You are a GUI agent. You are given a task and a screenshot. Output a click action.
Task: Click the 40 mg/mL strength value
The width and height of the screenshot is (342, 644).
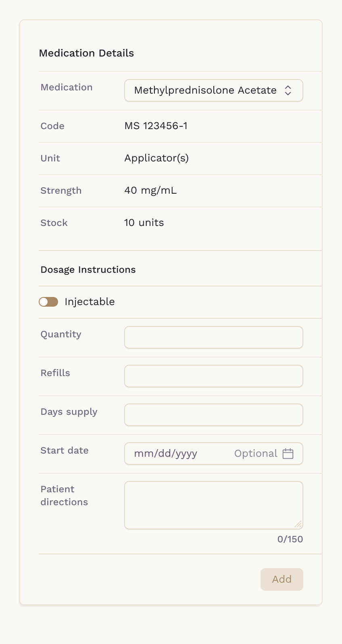[150, 190]
